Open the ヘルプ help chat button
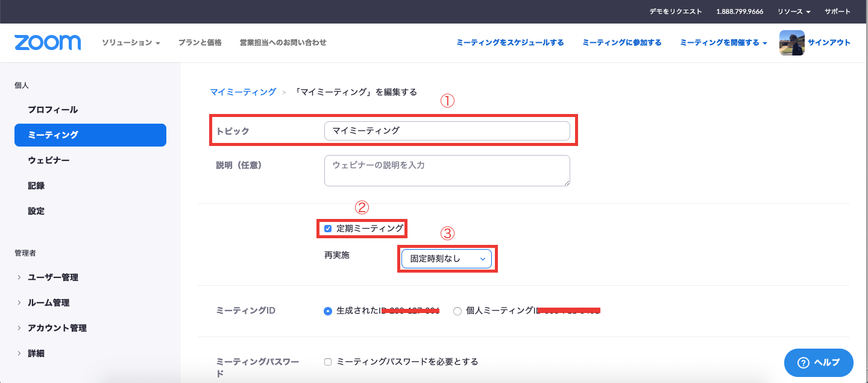This screenshot has width=868, height=383. [819, 362]
